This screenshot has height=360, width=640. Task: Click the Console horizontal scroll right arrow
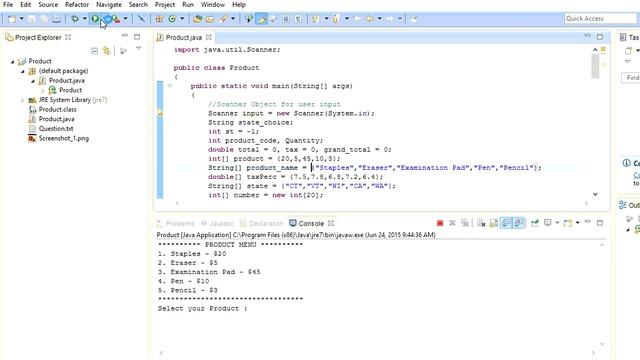tap(593, 353)
